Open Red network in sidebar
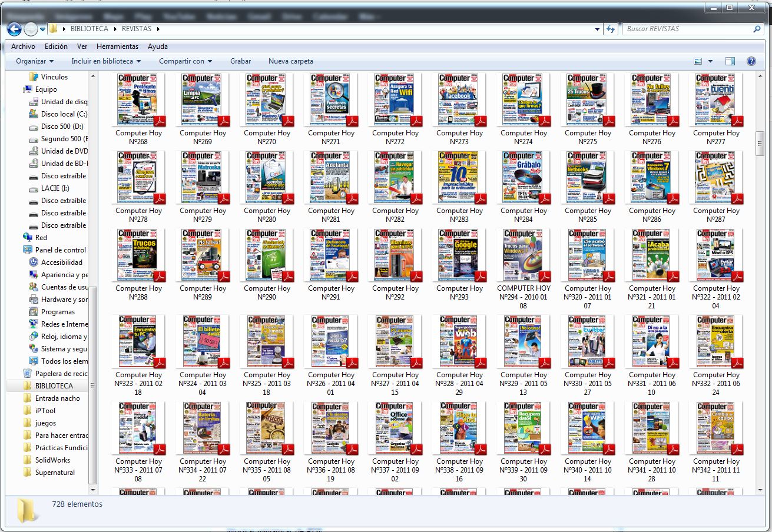 [35, 238]
